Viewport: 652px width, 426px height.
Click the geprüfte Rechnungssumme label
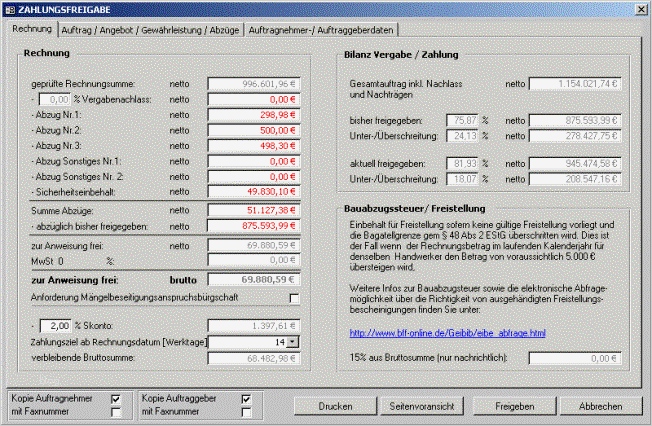(83, 84)
